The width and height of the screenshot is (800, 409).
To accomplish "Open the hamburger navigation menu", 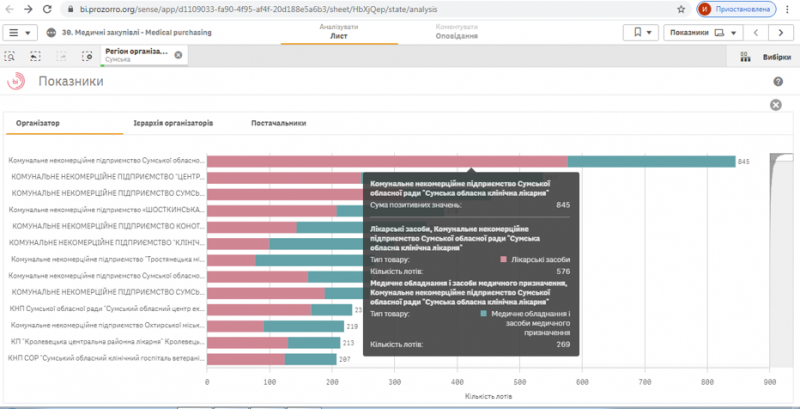I will point(20,33).
